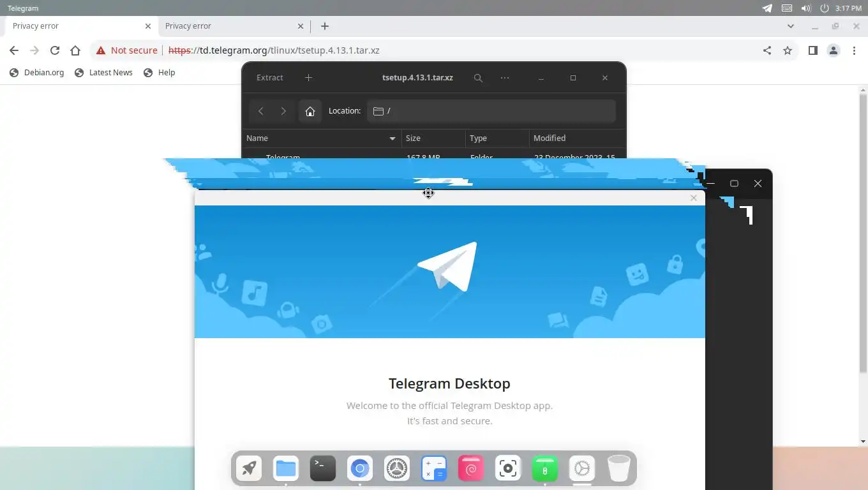Close the Telegram Desktop welcome window
This screenshot has width=868, height=490.
coord(694,198)
